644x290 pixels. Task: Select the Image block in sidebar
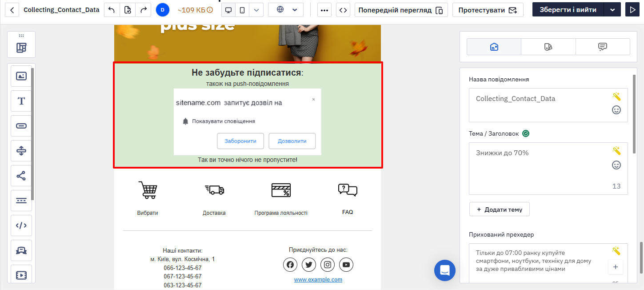tap(21, 76)
